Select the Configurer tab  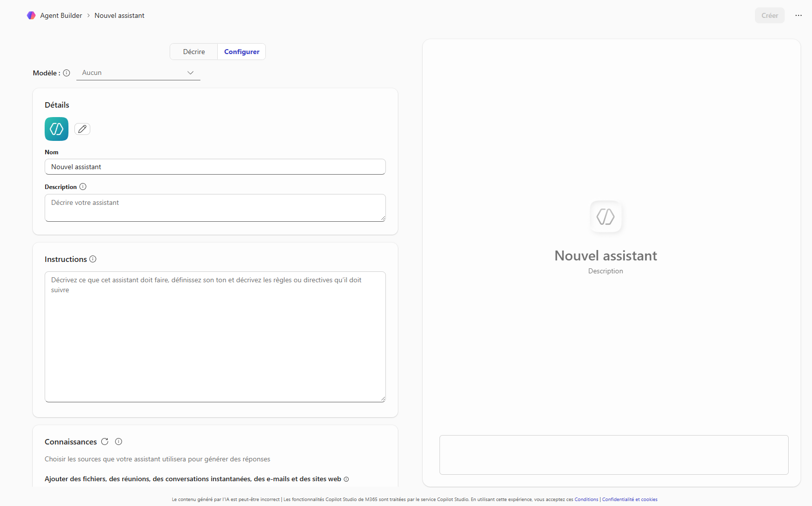[x=242, y=52]
